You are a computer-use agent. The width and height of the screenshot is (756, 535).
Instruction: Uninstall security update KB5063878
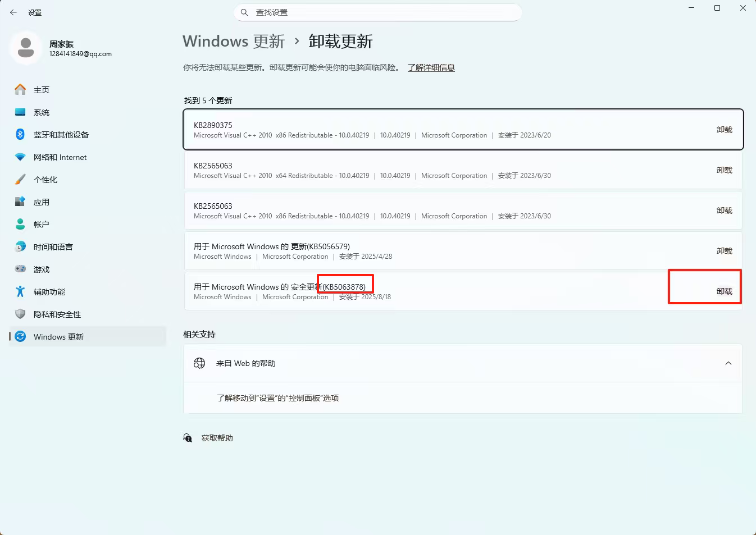tap(724, 291)
